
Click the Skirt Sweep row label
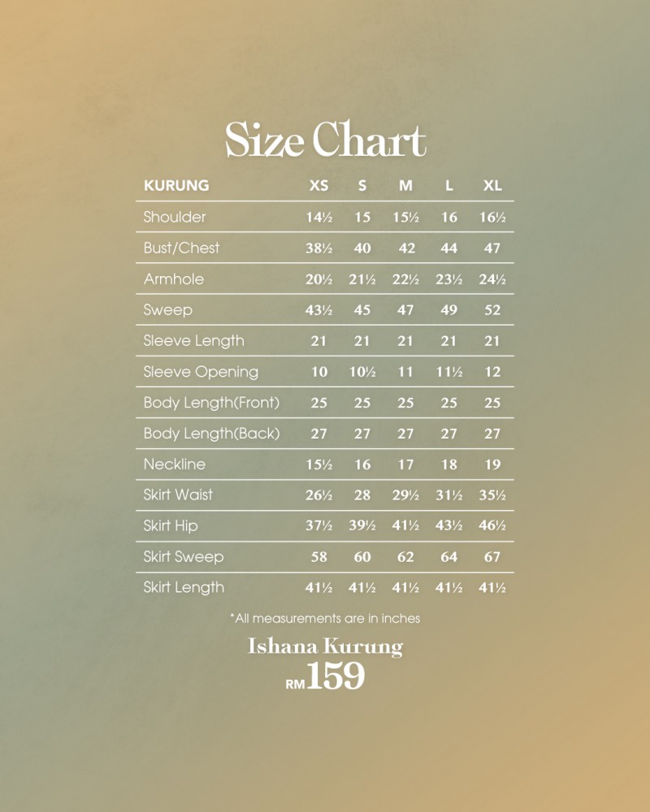click(x=184, y=557)
